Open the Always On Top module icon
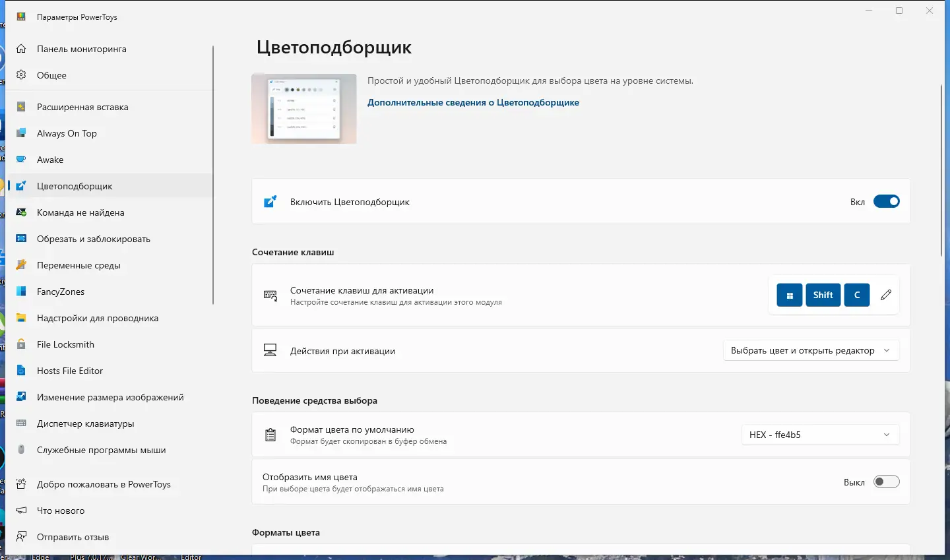 pyautogui.click(x=21, y=133)
